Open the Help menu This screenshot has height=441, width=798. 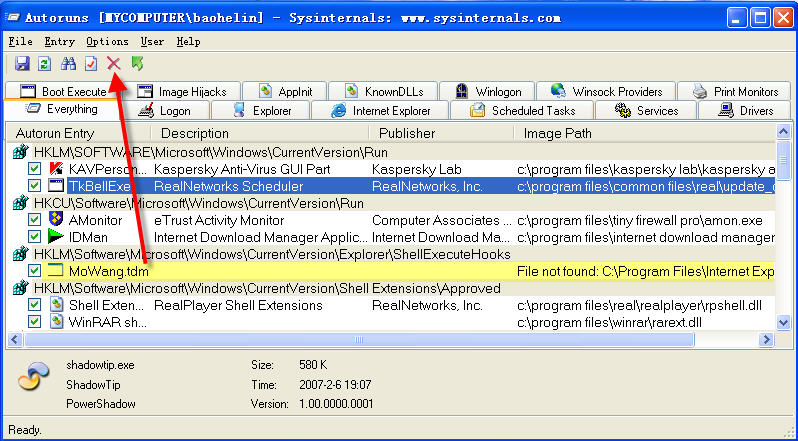point(188,42)
